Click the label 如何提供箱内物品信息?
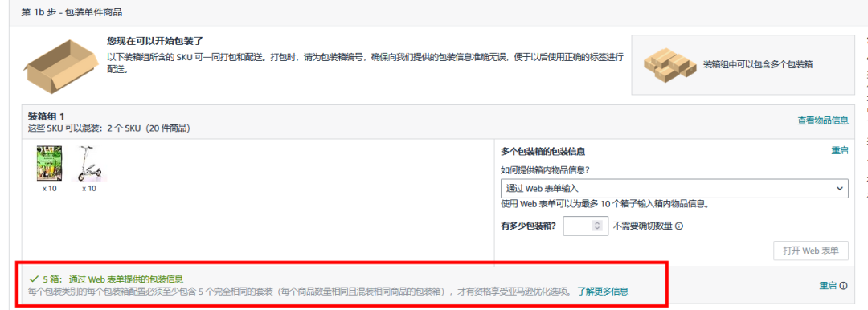Screen dimensions: 868x310 click(545, 170)
